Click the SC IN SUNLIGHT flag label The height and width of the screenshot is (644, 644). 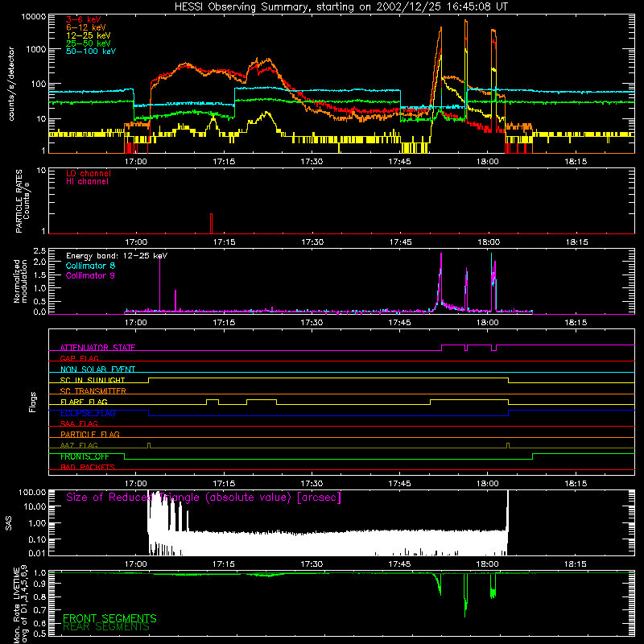tap(93, 380)
